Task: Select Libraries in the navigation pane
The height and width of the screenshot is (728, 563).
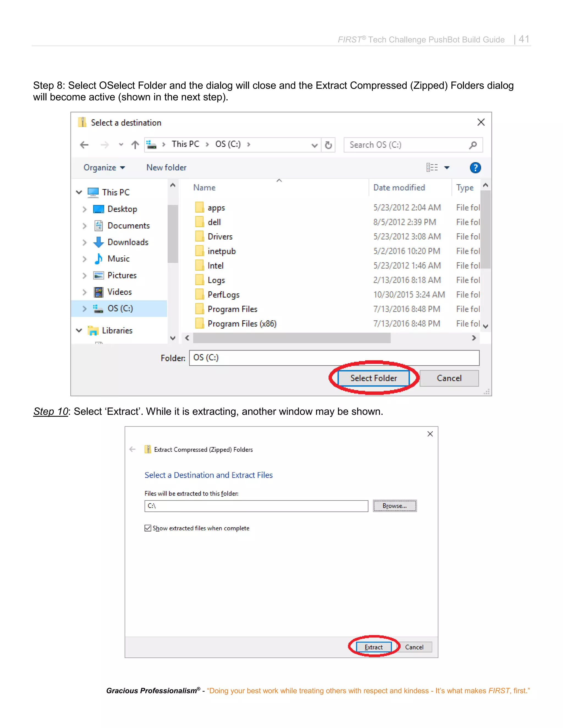Action: coord(117,331)
